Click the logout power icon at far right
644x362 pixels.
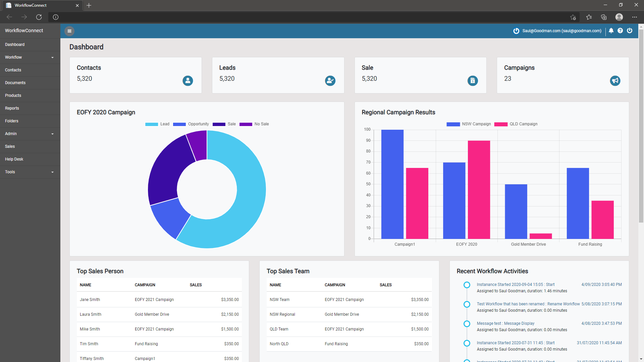coord(630,31)
